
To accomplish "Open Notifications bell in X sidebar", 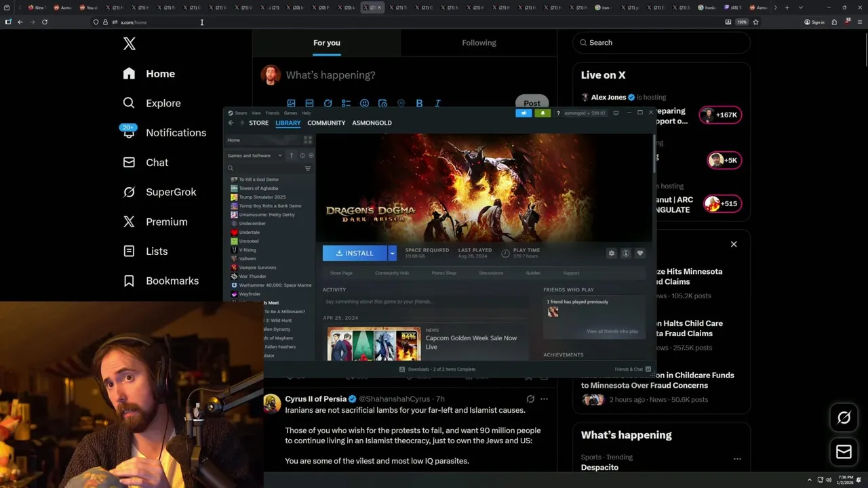I will tap(164, 133).
